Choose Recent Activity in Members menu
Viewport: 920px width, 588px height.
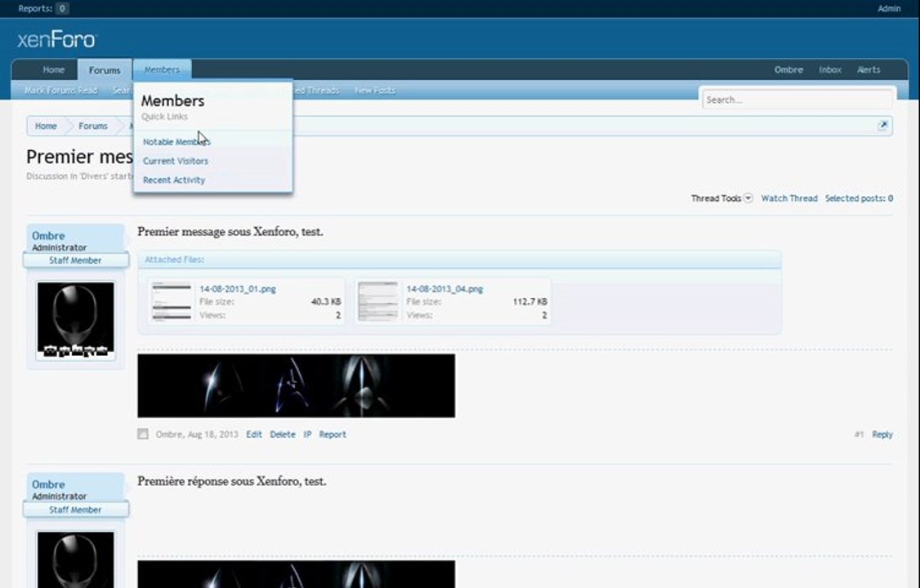(174, 180)
